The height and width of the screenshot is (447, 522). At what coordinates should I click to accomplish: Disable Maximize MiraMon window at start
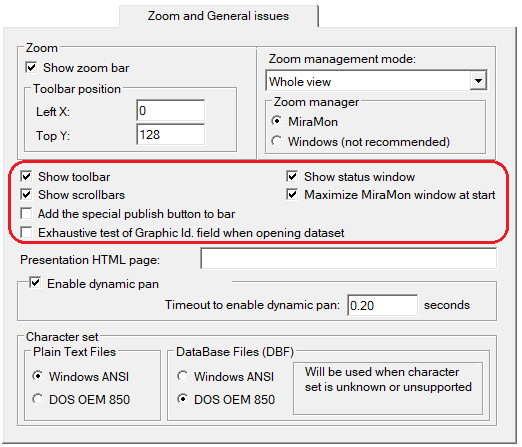[292, 195]
